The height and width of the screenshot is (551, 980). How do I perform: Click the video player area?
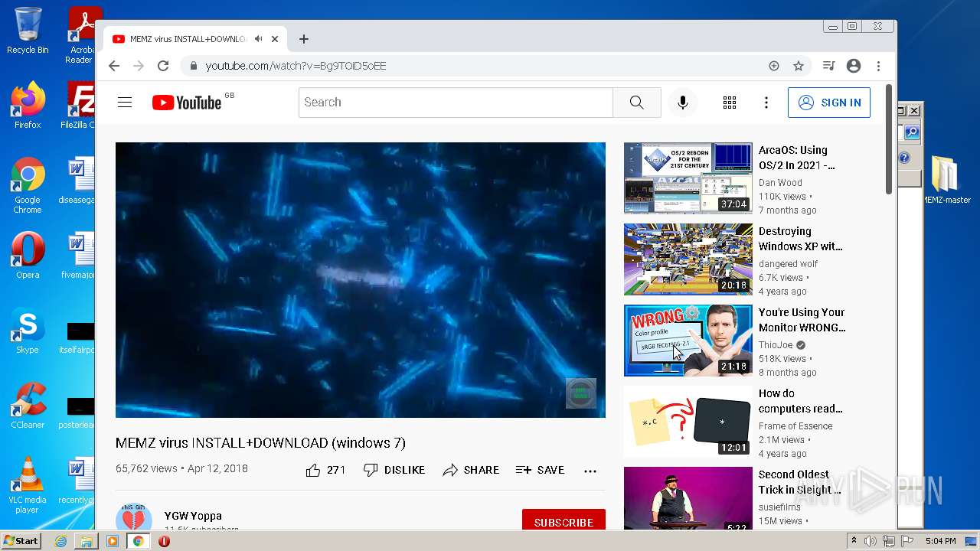click(361, 280)
